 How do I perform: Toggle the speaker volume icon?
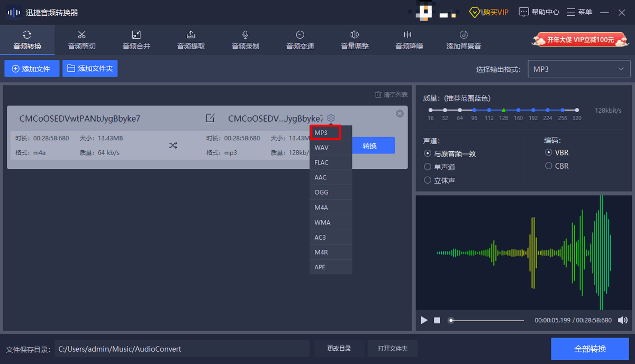pyautogui.click(x=623, y=320)
